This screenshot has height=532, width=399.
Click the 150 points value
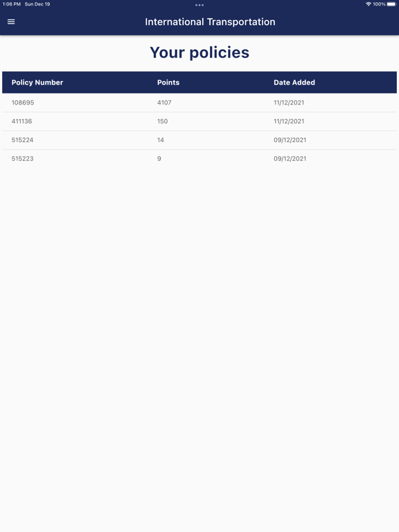163,121
